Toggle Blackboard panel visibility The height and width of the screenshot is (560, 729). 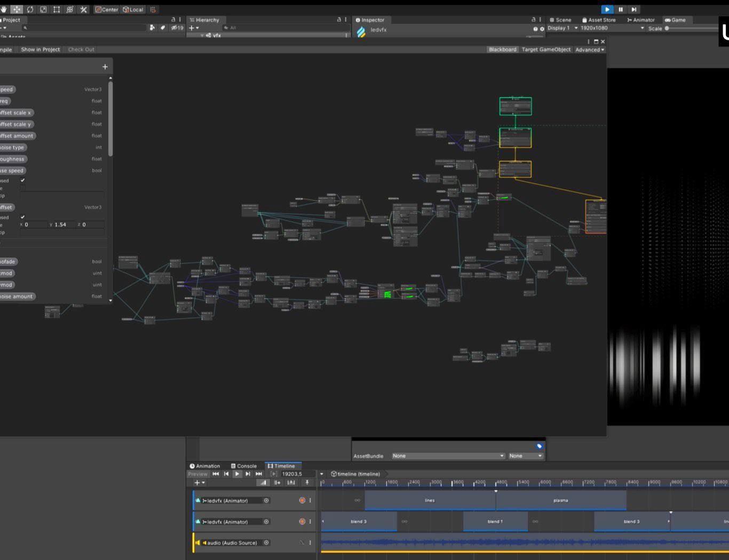point(502,50)
